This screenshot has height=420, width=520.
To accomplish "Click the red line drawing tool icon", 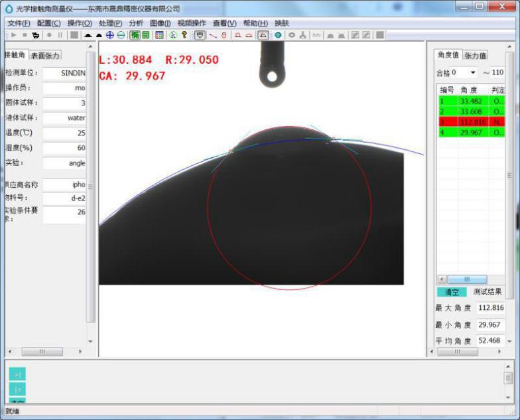I will click(x=213, y=35).
